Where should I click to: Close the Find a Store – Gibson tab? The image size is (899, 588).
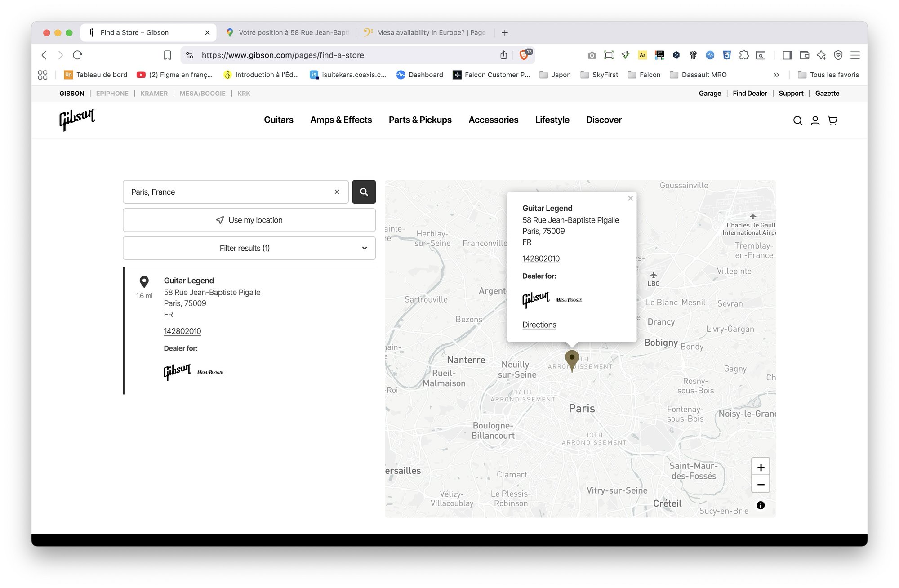click(207, 32)
